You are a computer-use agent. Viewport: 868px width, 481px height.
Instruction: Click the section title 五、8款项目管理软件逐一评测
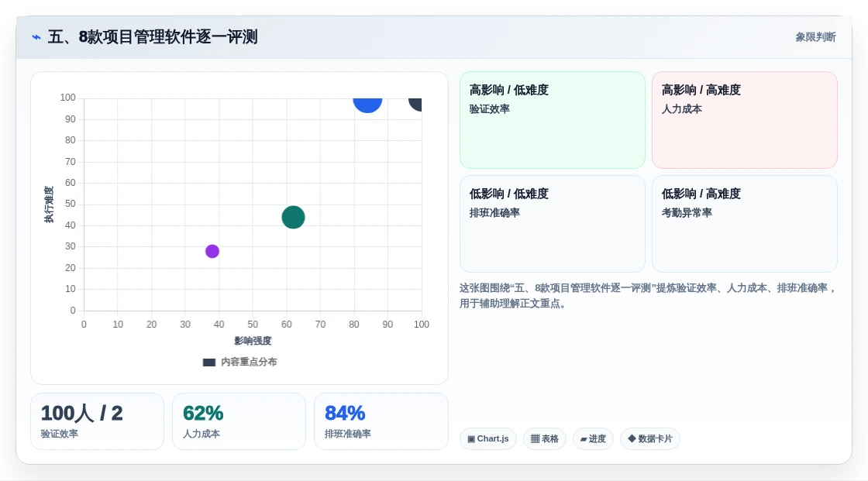[153, 37]
